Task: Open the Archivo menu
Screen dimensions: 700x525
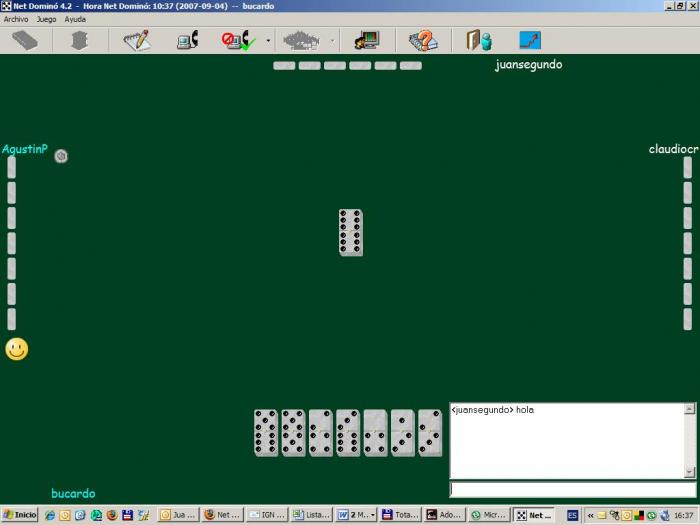Action: [x=16, y=19]
